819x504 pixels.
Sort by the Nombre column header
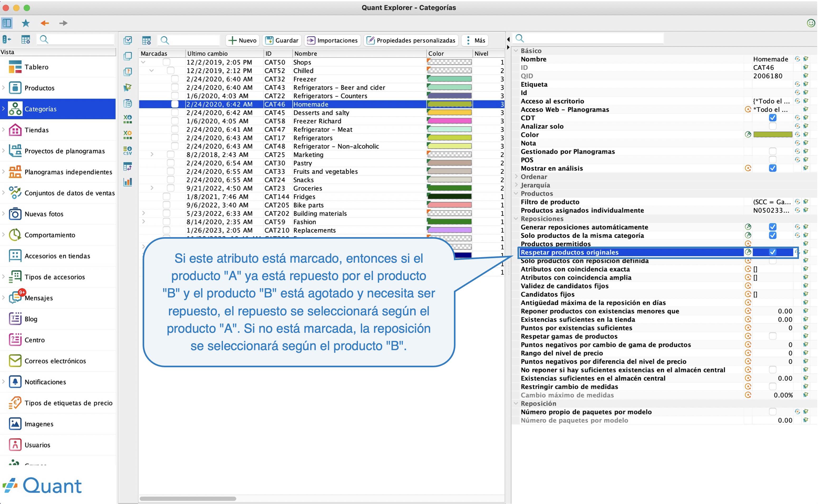[x=359, y=53]
